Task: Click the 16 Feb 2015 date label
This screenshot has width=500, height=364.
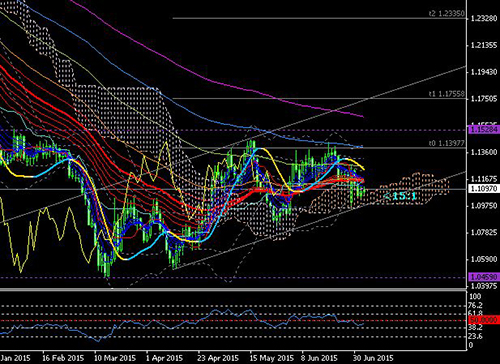Action: point(63,358)
